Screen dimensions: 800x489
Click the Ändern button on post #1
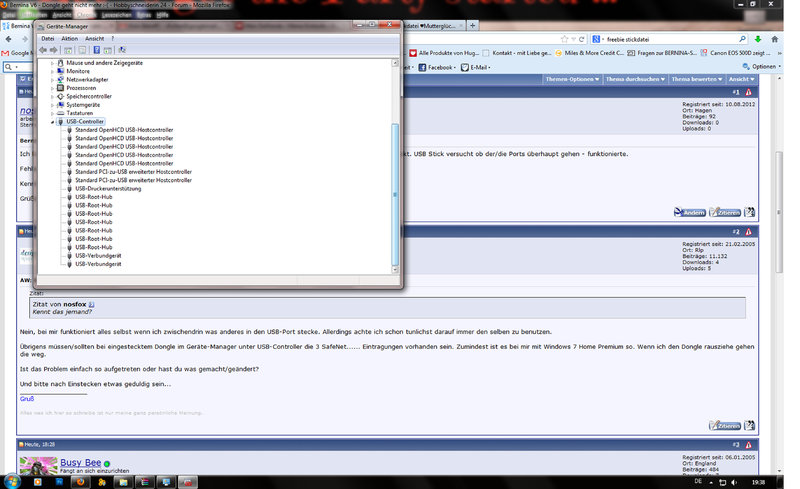coord(690,212)
